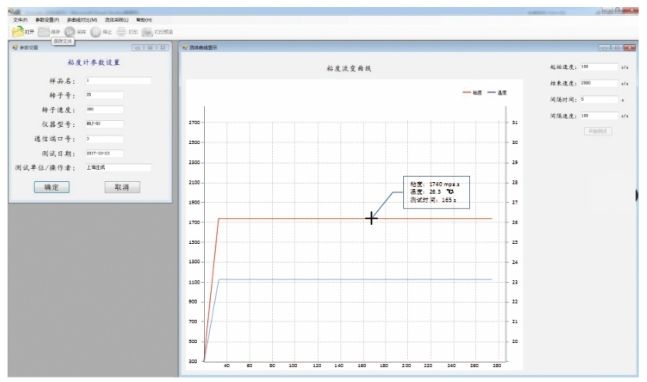647x382 pixels.
Task: Focus the 样品名 sample name field
Action: coord(118,81)
